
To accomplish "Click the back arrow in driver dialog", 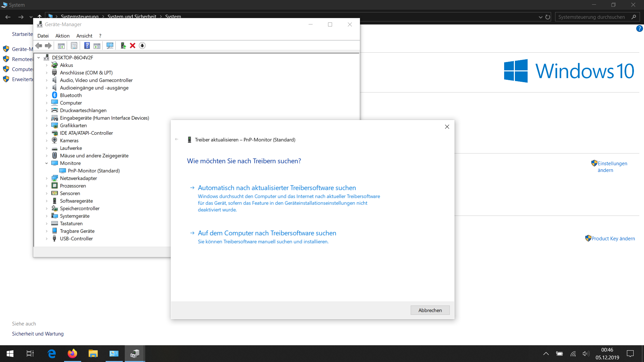I will 177,139.
